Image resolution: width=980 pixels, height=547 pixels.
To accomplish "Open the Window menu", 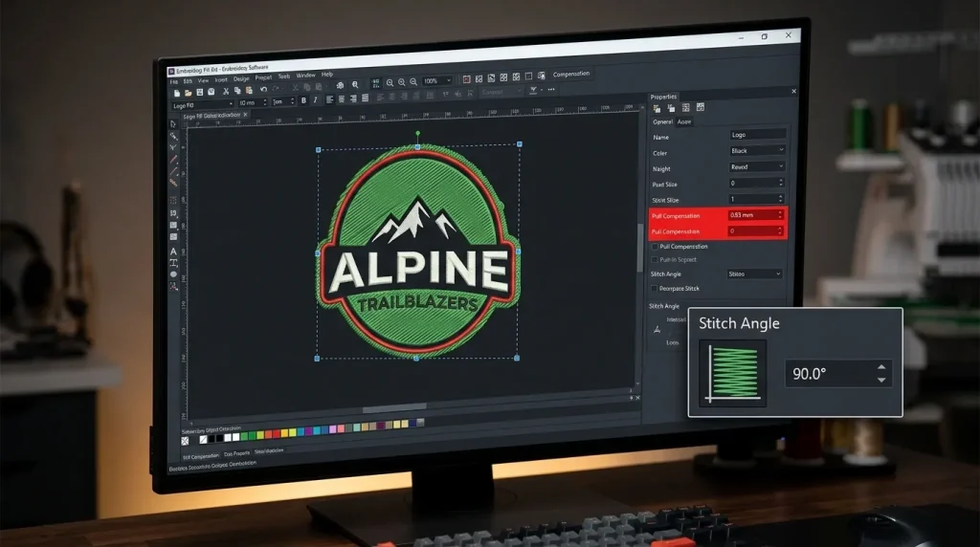I will (305, 76).
